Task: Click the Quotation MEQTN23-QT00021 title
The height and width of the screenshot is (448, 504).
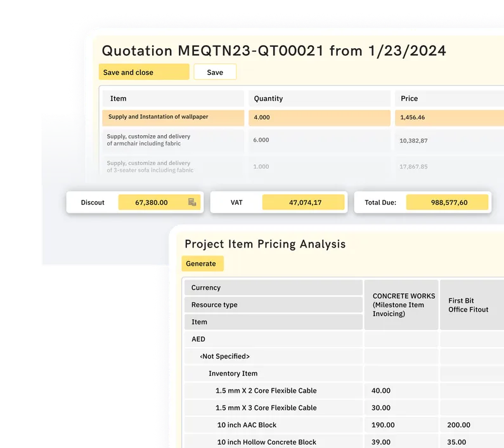Action: [274, 51]
